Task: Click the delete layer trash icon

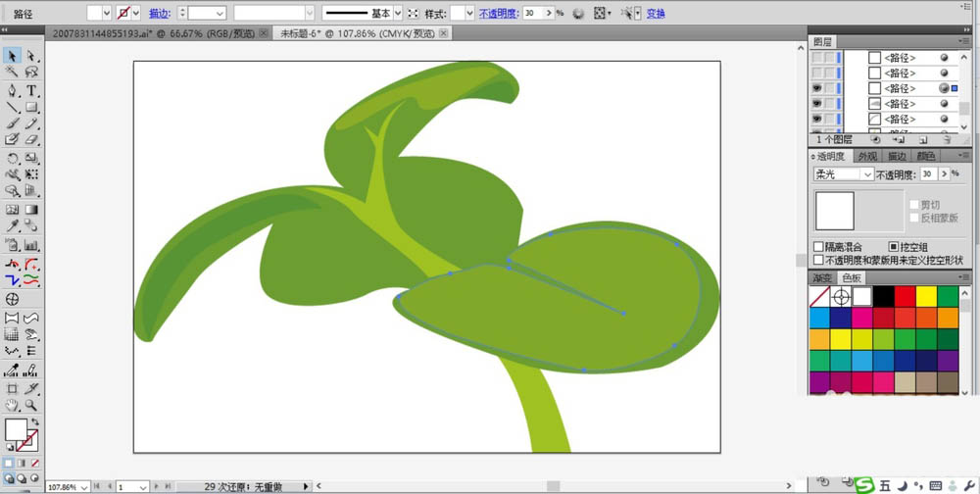Action: click(x=947, y=140)
